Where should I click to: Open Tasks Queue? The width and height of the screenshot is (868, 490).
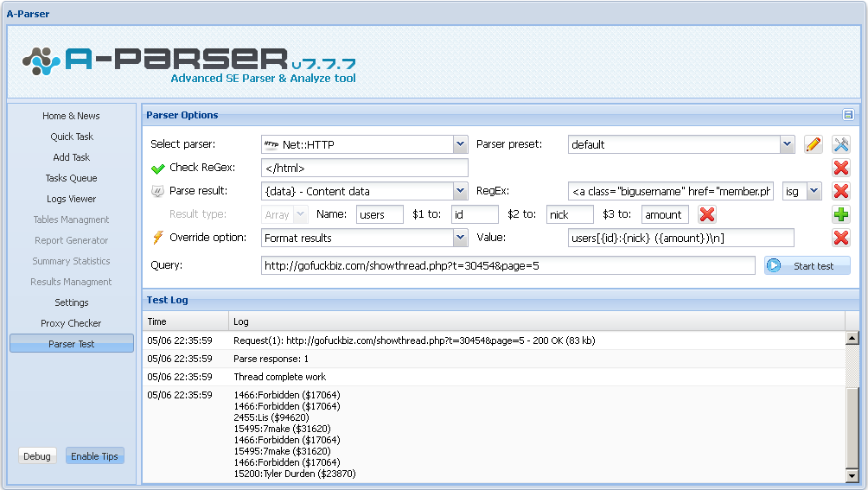[72, 178]
